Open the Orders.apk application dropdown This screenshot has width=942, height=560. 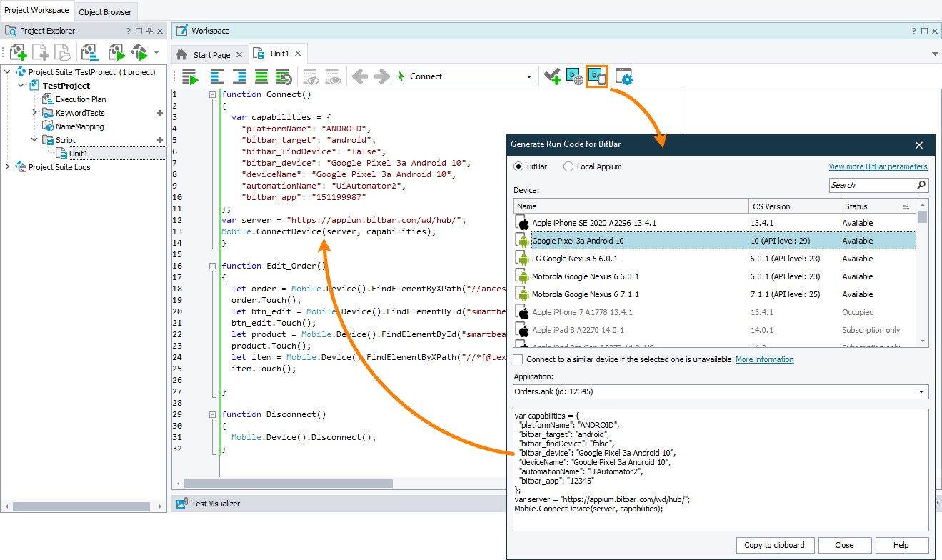[921, 391]
